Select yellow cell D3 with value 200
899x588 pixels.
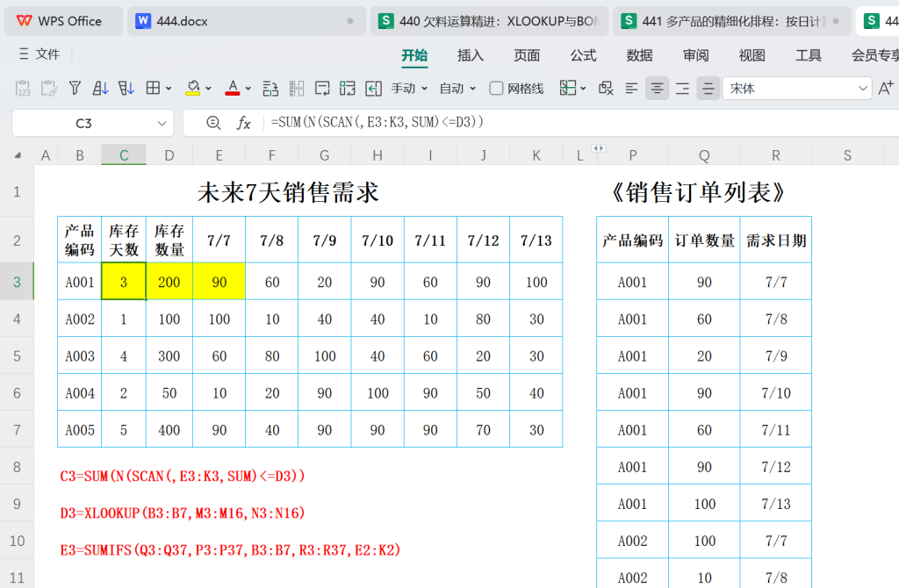[x=169, y=282]
